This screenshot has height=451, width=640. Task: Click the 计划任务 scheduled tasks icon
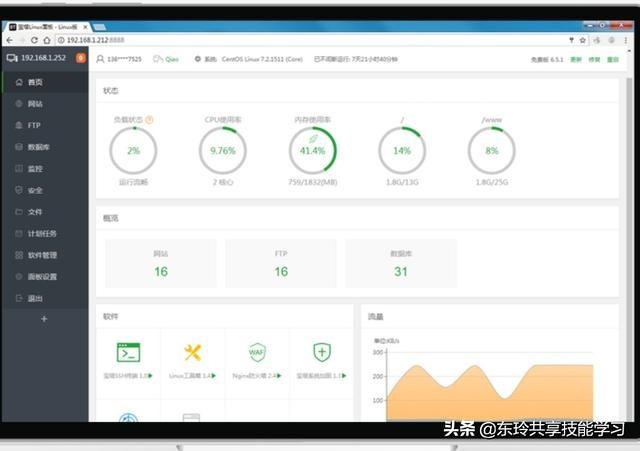(x=19, y=233)
